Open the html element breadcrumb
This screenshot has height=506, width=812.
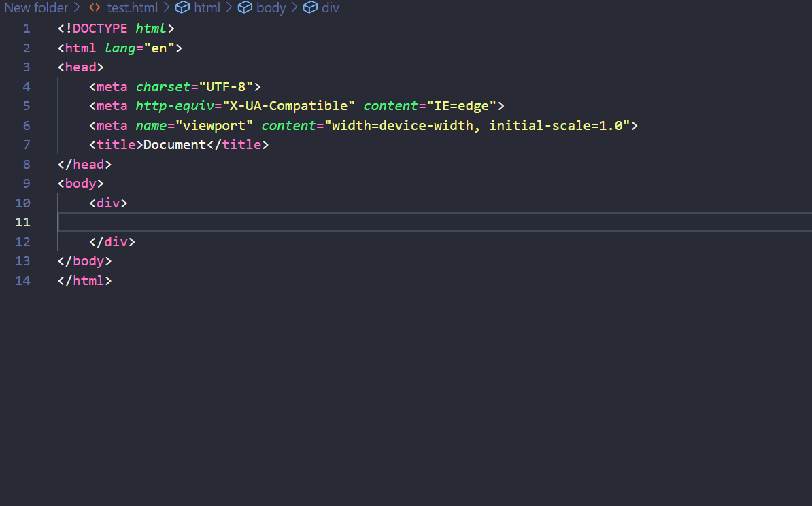198,7
